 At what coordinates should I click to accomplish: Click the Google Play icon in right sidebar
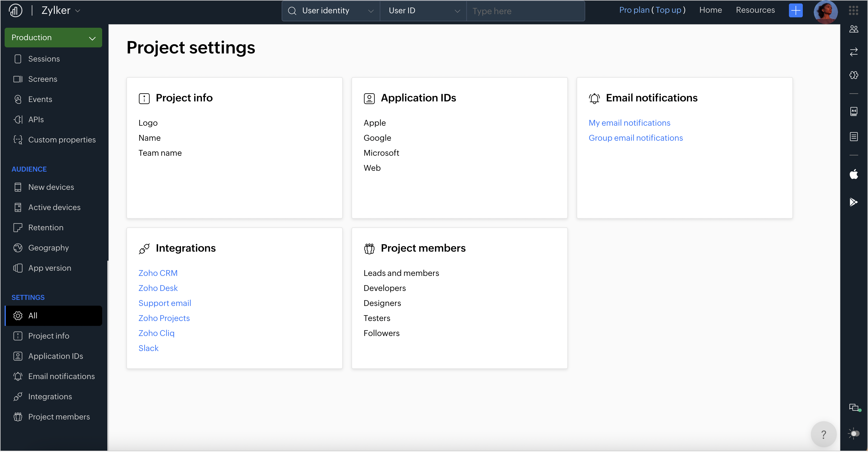[x=854, y=202]
